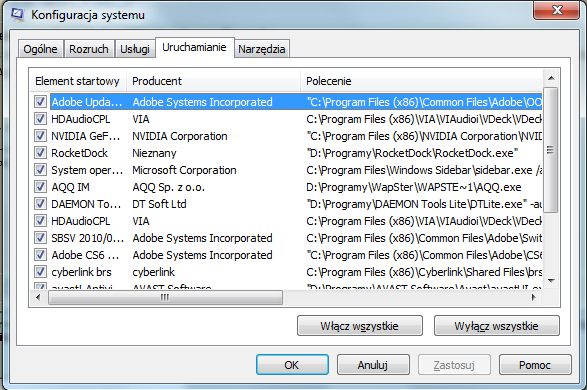
Task: Click the Wyłącz wszystkie button
Action: click(496, 326)
